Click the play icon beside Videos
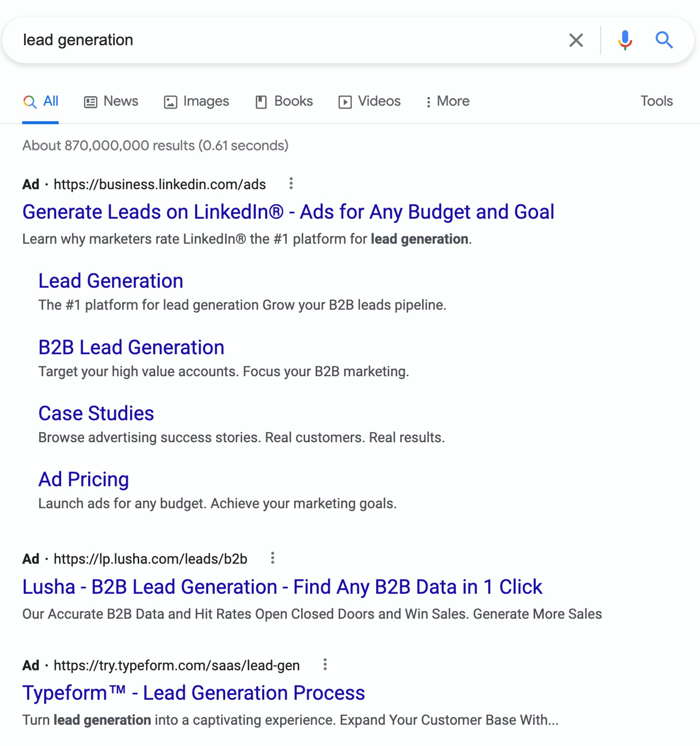Viewport: 700px width, 746px height. 345,101
